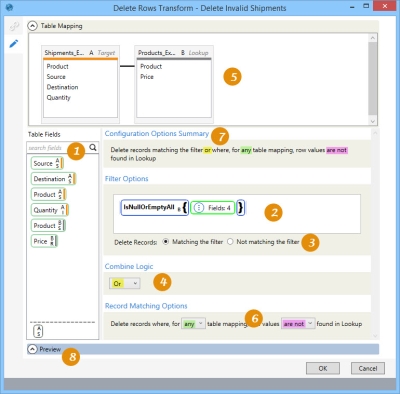The height and width of the screenshot is (394, 400).
Task: Select 'Matching the filter' radio button
Action: pos(165,242)
